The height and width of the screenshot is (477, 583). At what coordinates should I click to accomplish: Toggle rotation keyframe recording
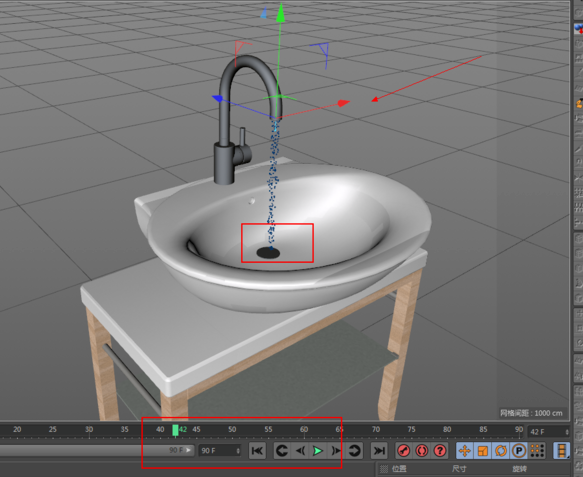tap(501, 451)
